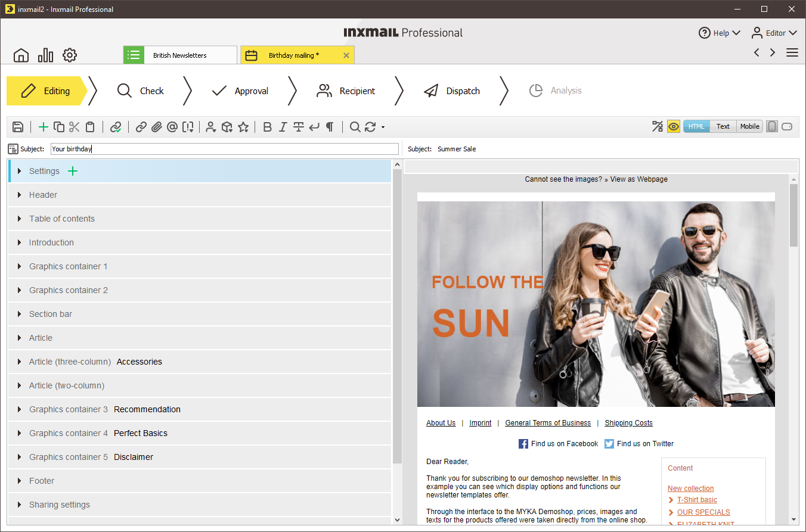
Task: Open the gear settings icon
Action: click(x=70, y=55)
